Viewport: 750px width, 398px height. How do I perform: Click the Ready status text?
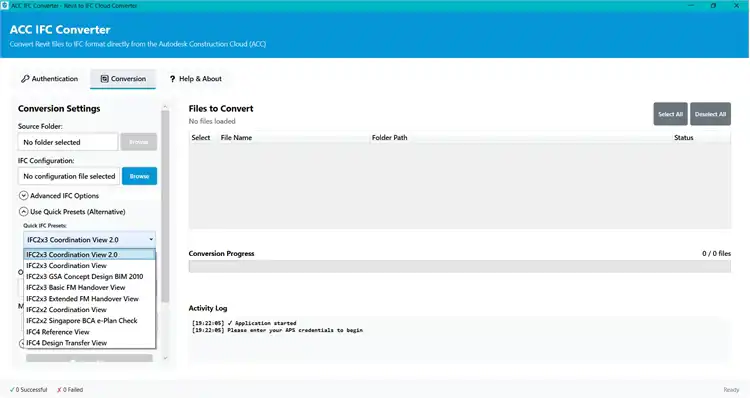pyautogui.click(x=731, y=390)
